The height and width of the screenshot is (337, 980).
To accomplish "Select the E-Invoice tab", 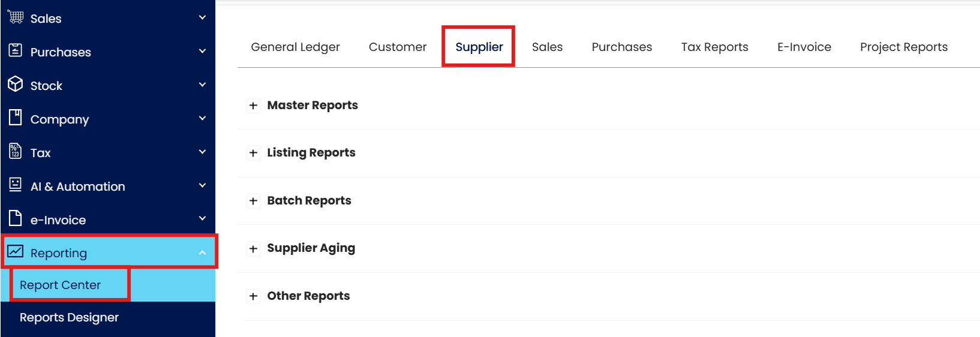I will (804, 47).
